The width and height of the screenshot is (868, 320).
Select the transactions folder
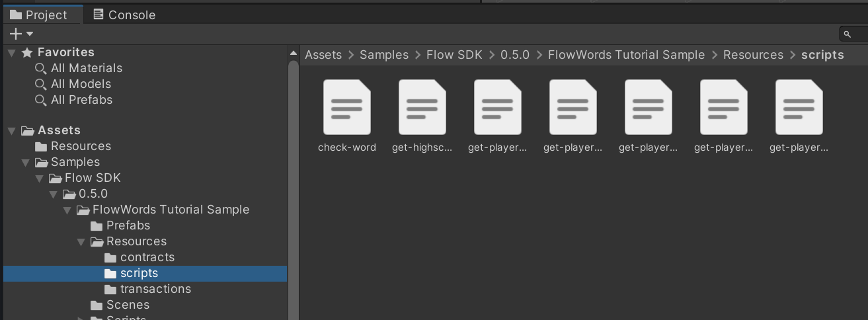155,289
